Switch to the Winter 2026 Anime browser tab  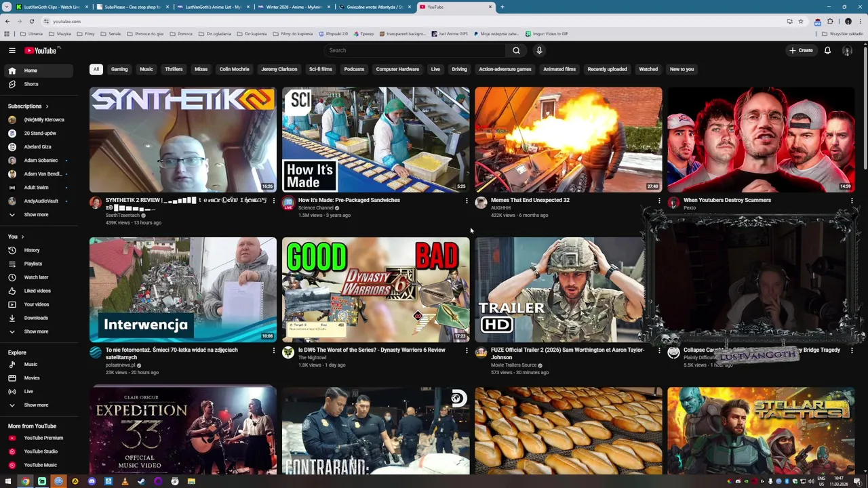[294, 7]
